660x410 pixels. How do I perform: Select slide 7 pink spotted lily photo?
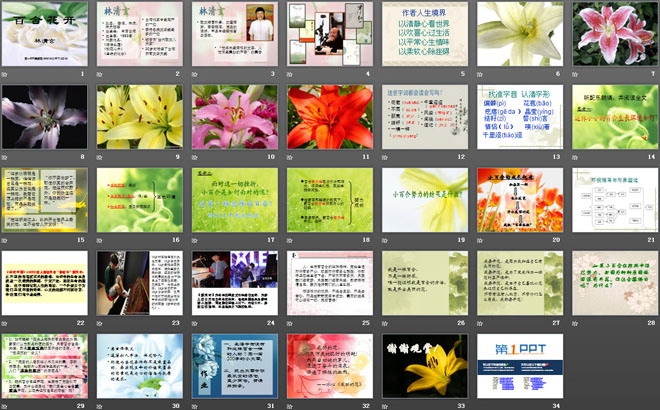pyautogui.click(x=615, y=34)
